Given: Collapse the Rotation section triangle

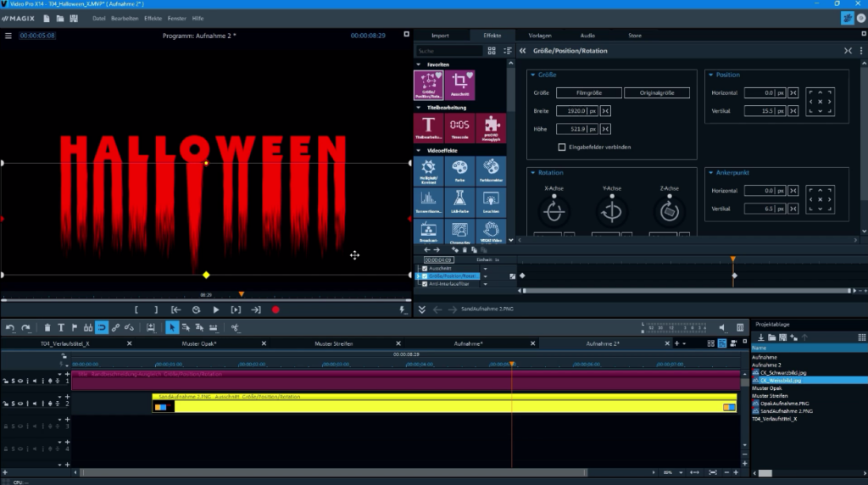Looking at the screenshot, I should (x=533, y=173).
